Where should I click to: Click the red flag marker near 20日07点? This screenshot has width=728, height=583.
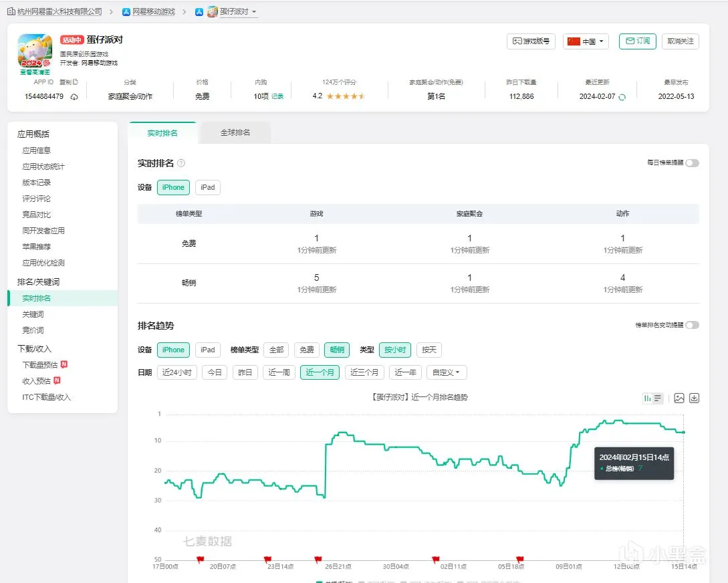(x=200, y=560)
